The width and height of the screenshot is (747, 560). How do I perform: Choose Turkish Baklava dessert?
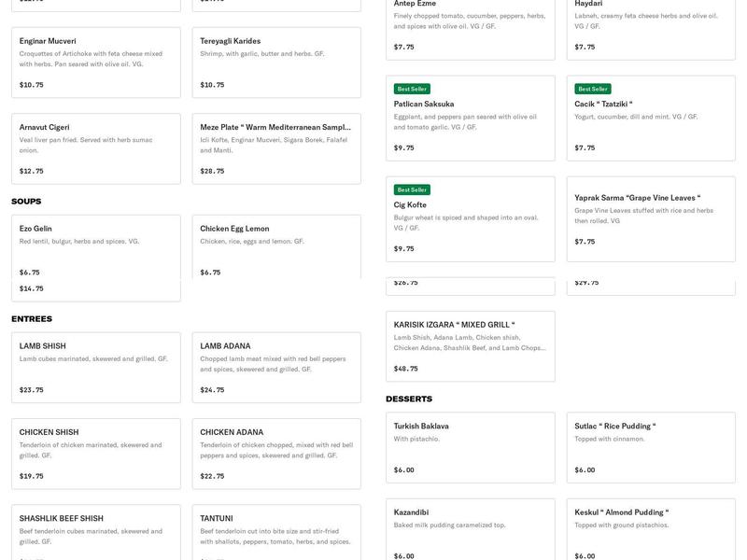click(470, 447)
